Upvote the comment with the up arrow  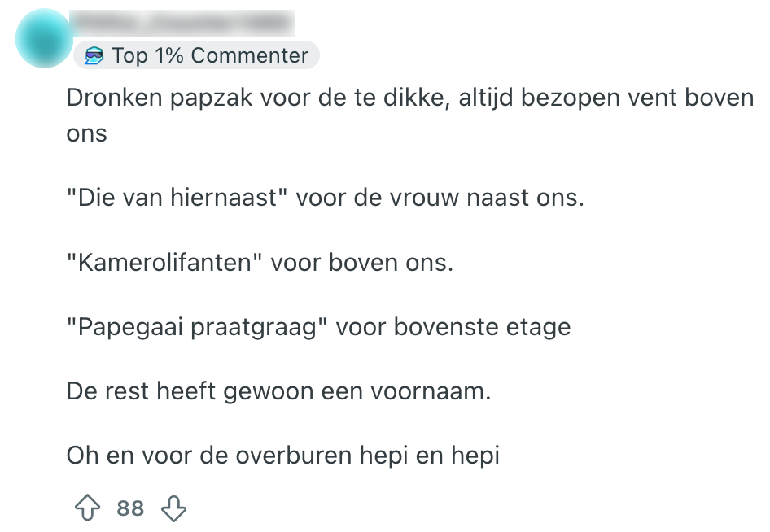click(86, 509)
